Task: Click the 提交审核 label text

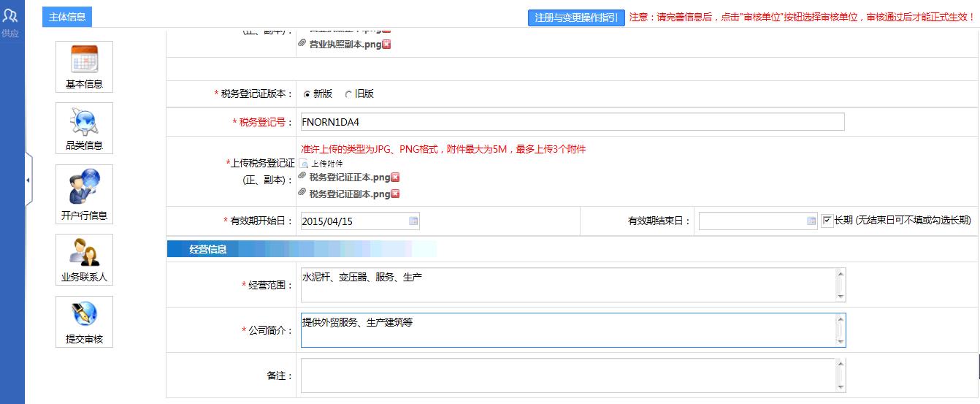Action: (84, 340)
